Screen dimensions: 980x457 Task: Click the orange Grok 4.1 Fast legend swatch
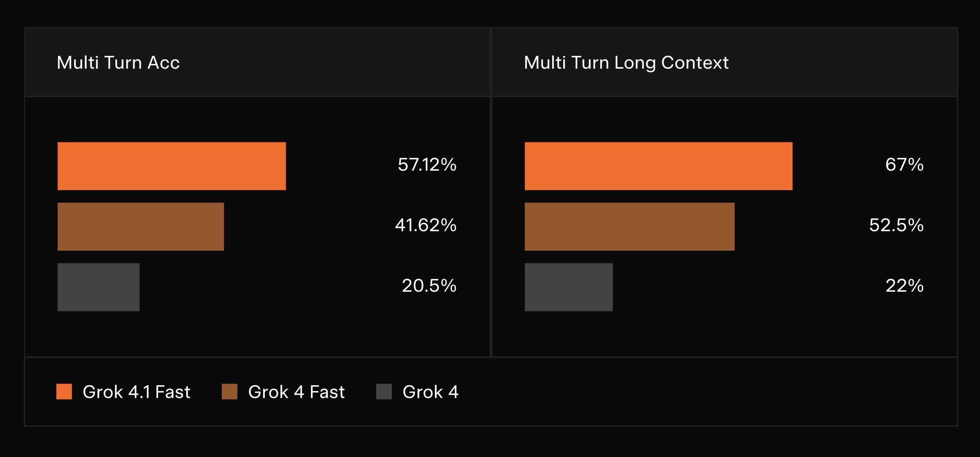coord(64,391)
